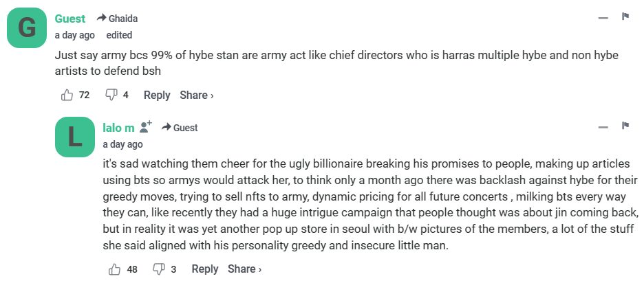This screenshot has width=644, height=283.
Task: Flag Guest's comment as inappropriate
Action: coord(625,17)
